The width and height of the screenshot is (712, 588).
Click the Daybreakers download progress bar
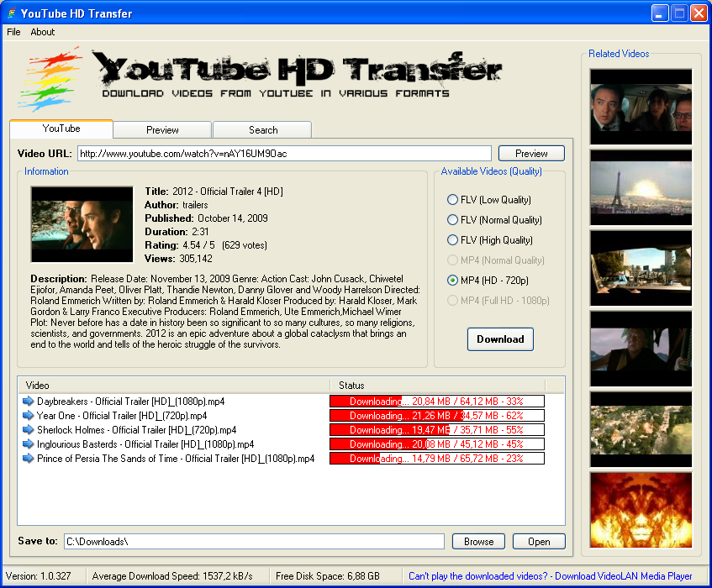[437, 401]
